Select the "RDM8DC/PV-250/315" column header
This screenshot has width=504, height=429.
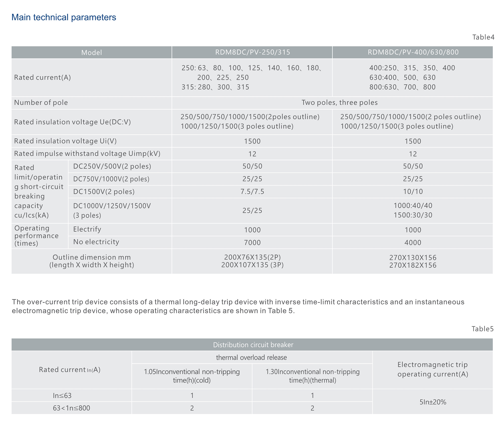click(x=253, y=52)
